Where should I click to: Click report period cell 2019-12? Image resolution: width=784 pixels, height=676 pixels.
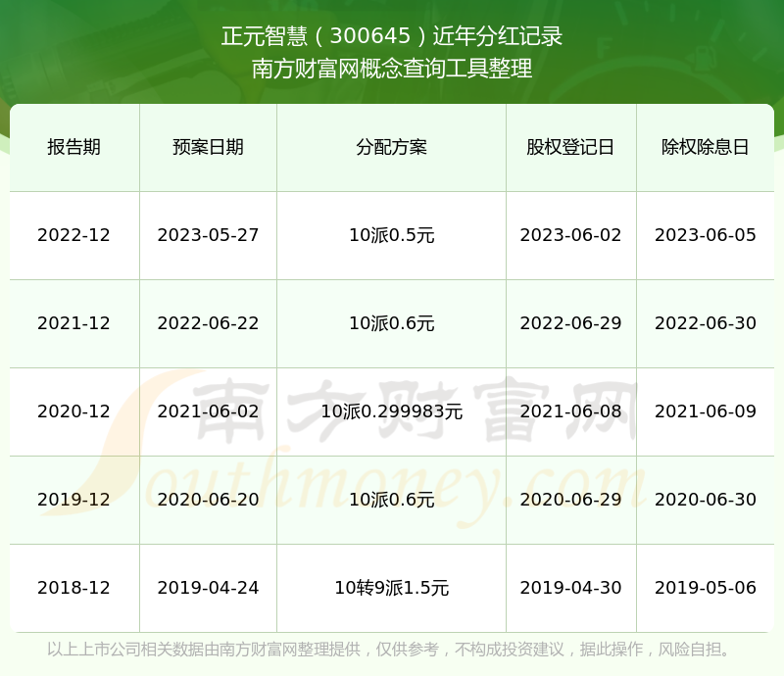pos(74,499)
